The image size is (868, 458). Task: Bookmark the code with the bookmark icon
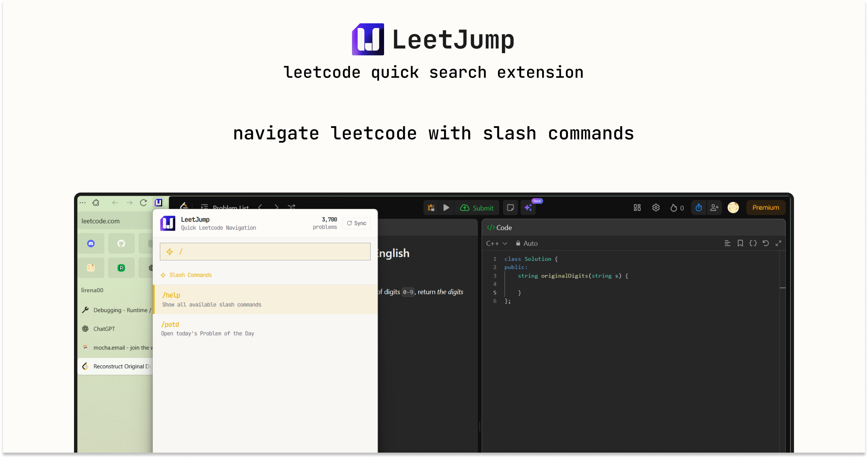point(740,243)
